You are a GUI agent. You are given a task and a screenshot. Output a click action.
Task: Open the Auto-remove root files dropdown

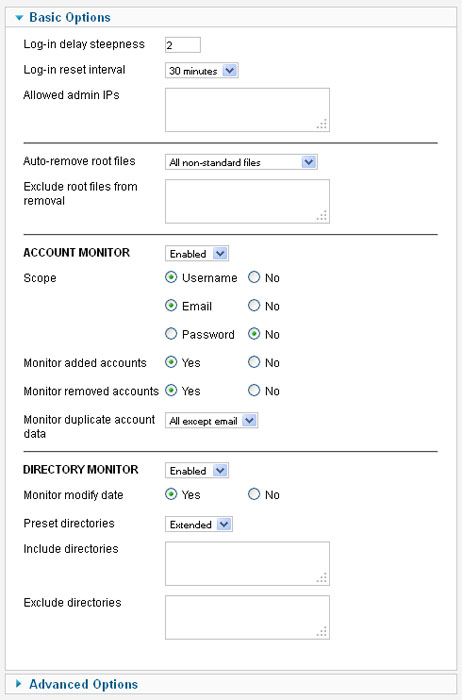(241, 162)
